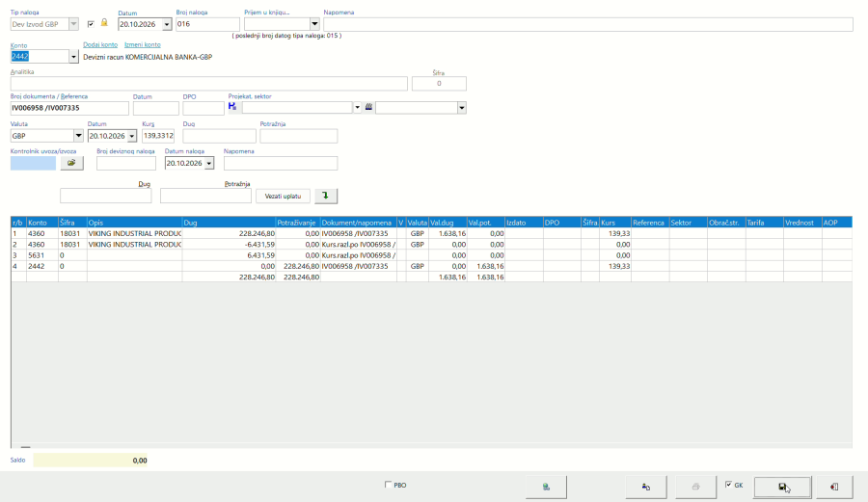Expand the Prijem u knjigu dropdown
Viewport: 868px width, 502px height.
click(x=314, y=24)
